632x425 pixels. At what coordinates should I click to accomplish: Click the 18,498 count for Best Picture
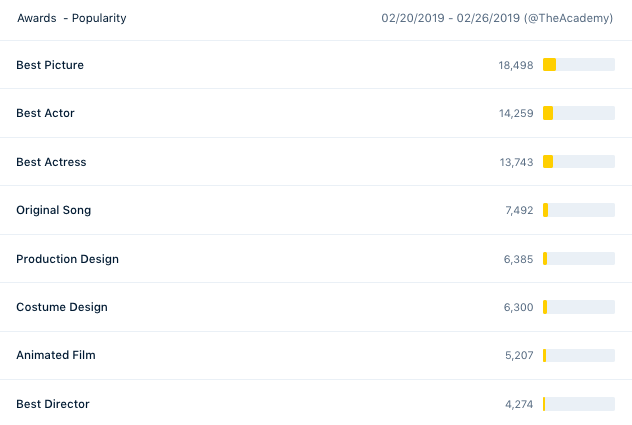pos(516,65)
